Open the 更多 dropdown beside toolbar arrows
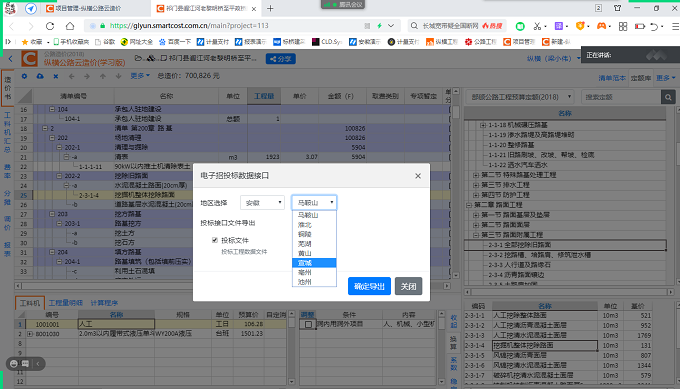The height and width of the screenshot is (389, 680). [x=140, y=76]
